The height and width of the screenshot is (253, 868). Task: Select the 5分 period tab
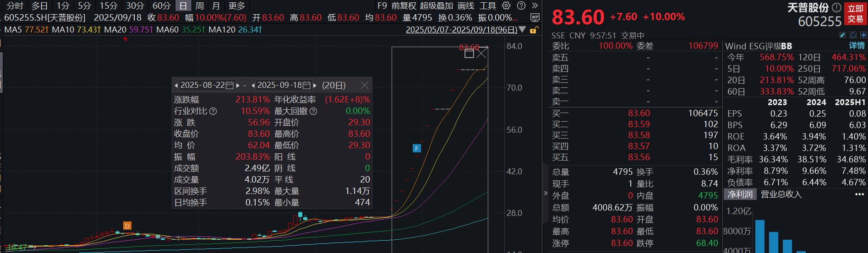click(84, 5)
